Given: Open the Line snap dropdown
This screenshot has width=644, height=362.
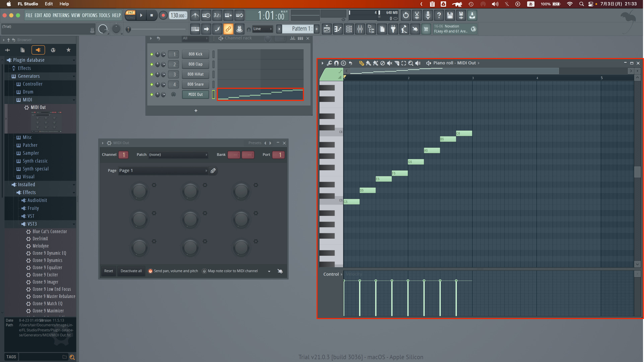Looking at the screenshot, I should [x=263, y=29].
